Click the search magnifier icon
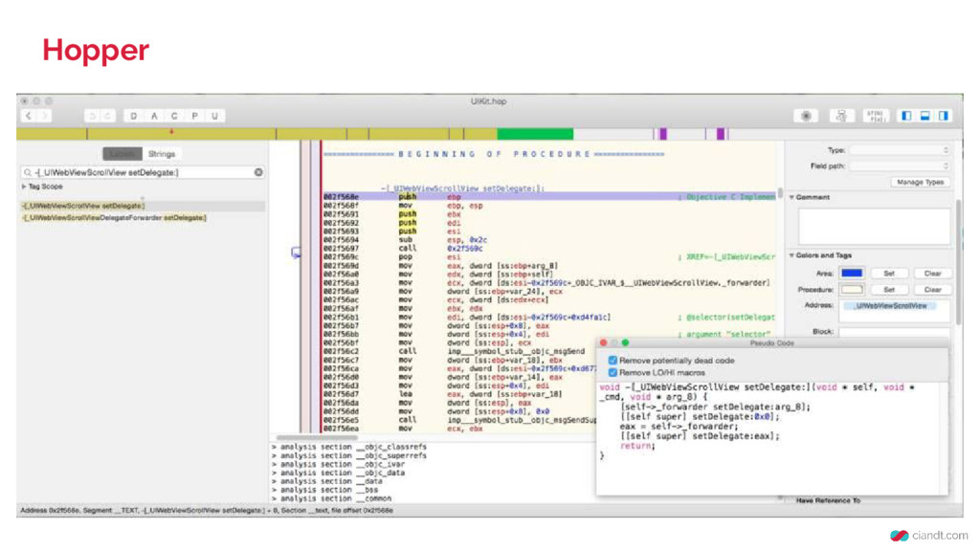 pos(28,172)
